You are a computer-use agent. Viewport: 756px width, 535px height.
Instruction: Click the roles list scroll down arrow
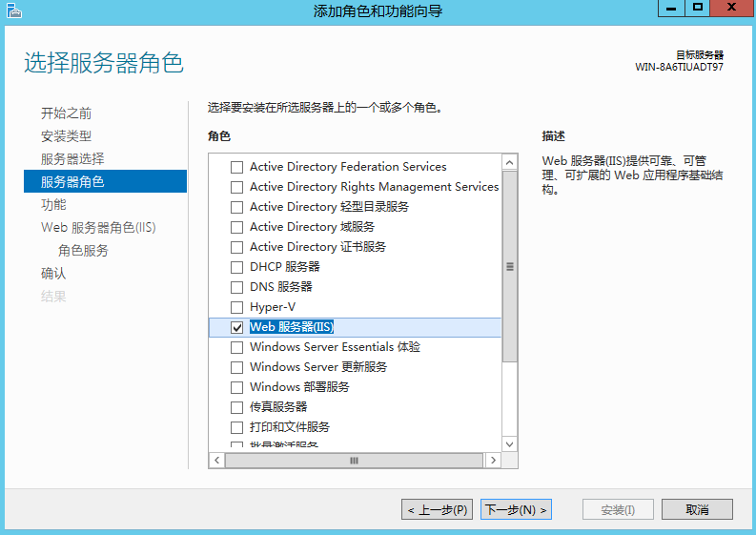pyautogui.click(x=510, y=442)
